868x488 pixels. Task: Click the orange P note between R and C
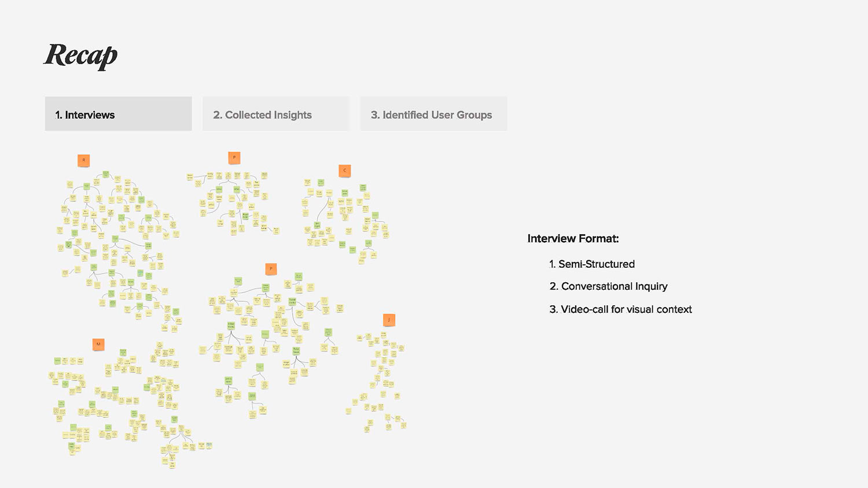pos(234,157)
